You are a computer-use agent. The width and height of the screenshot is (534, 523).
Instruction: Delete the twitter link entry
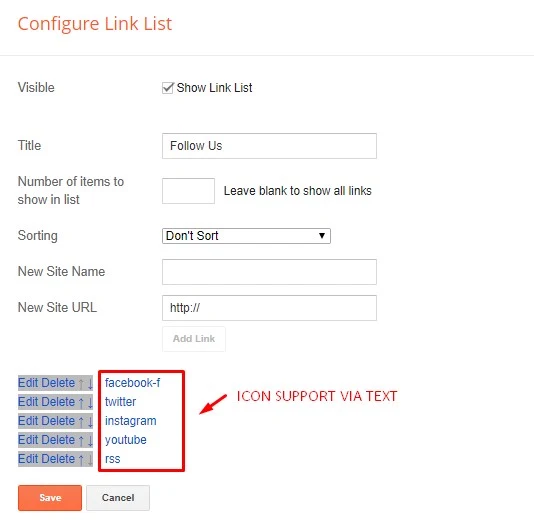pyautogui.click(x=58, y=402)
